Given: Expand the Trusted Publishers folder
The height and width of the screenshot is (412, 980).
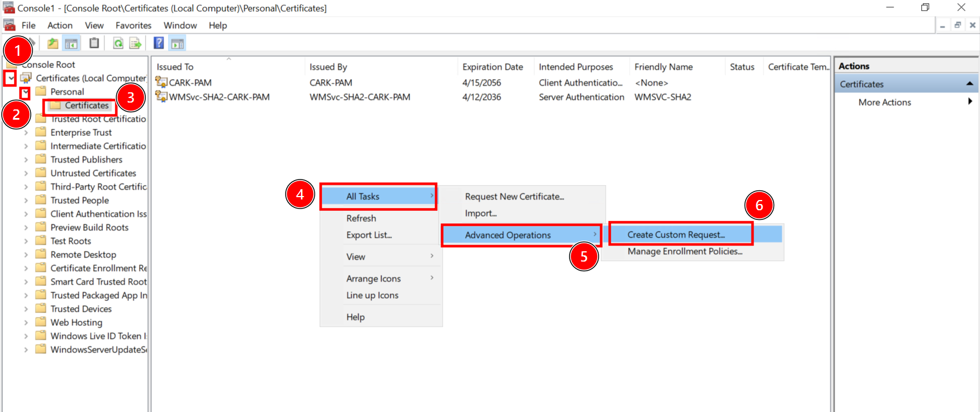Looking at the screenshot, I should coord(26,160).
